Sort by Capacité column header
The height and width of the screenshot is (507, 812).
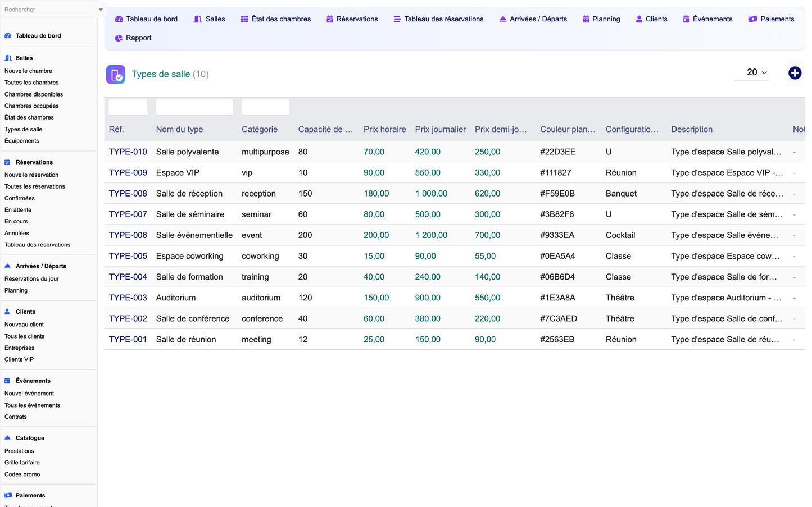[x=326, y=130]
